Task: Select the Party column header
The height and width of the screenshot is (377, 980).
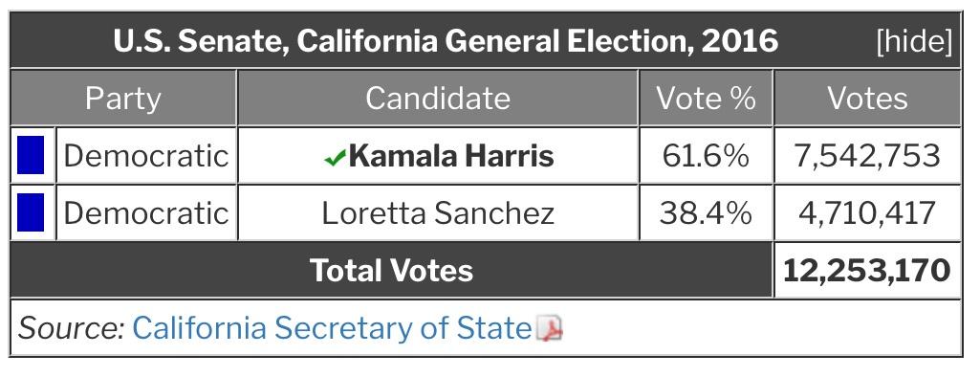Action: [x=123, y=99]
